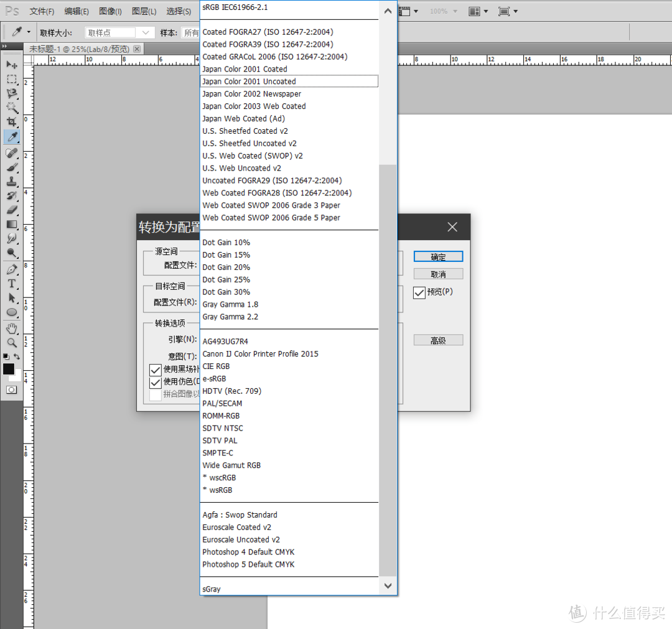Reset default foreground and background colors
Viewport: 672px width, 629px height.
click(x=6, y=356)
